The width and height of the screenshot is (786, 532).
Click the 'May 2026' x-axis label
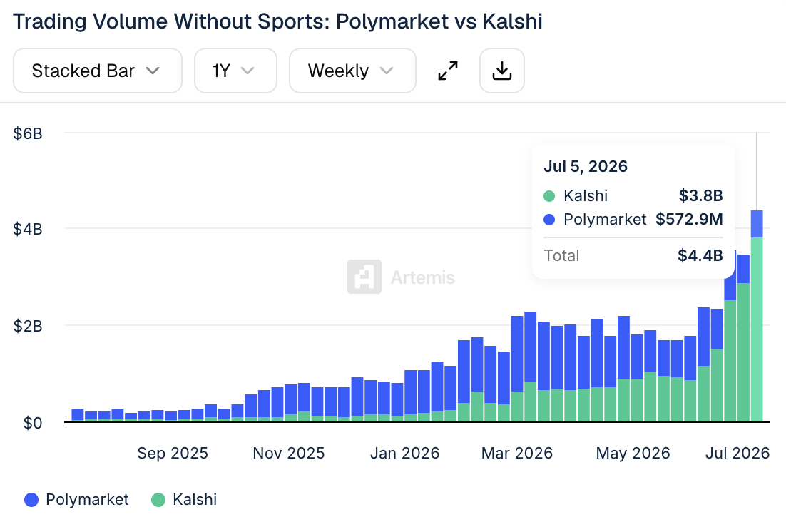pyautogui.click(x=633, y=454)
